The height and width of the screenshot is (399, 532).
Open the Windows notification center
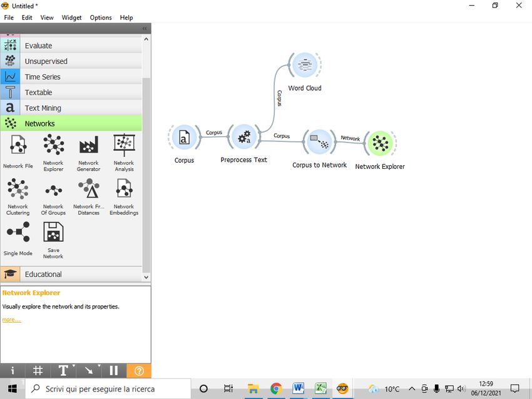click(514, 389)
